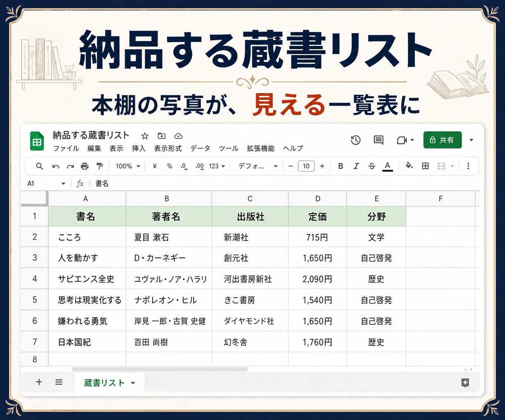Click the move-to-folder icon
505x420 pixels.
point(161,136)
